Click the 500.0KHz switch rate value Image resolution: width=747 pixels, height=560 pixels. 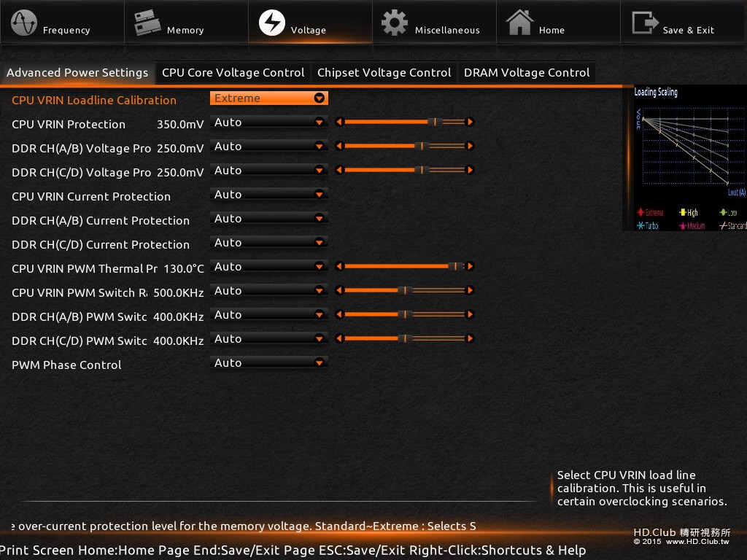tap(179, 293)
